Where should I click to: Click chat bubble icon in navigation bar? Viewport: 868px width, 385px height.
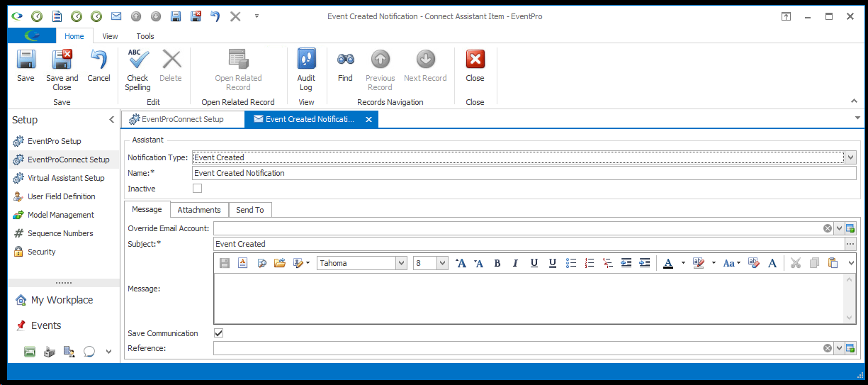point(89,351)
